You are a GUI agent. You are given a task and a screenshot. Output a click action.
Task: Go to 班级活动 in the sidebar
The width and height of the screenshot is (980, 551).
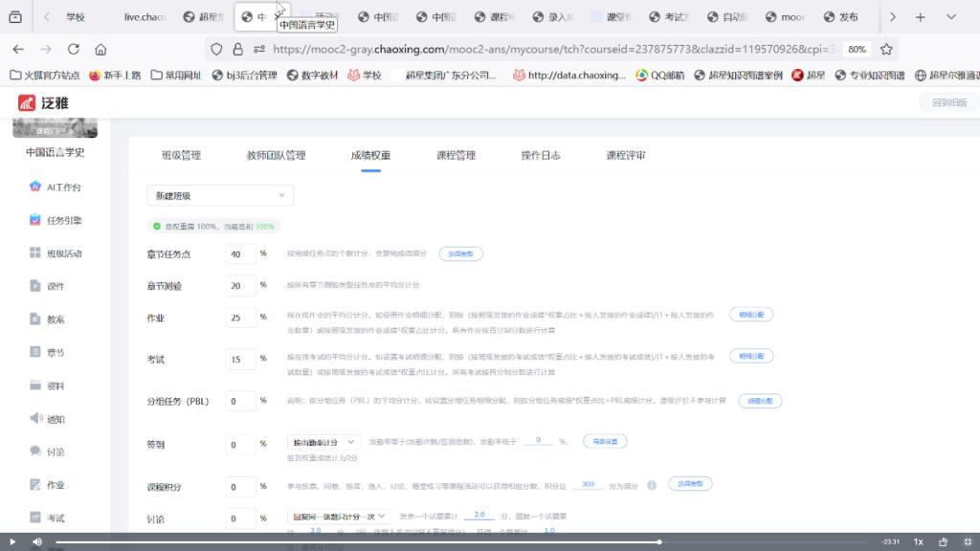(64, 253)
